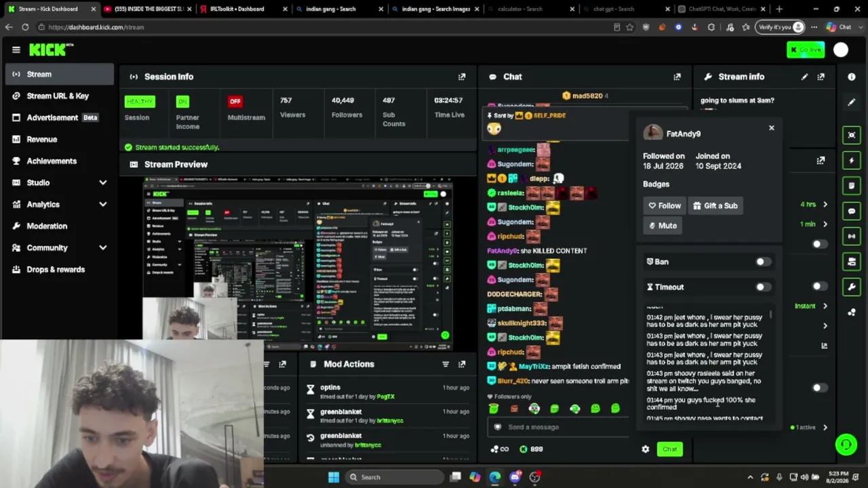Image resolution: width=868 pixels, height=488 pixels.
Task: Pop out the Stream info panel
Action: tap(821, 77)
